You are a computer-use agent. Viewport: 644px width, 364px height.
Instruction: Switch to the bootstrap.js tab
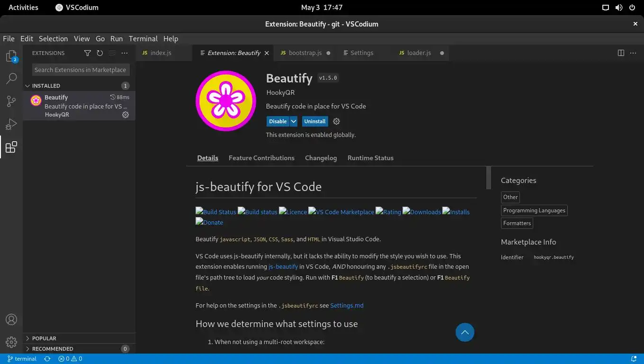pyautogui.click(x=305, y=53)
